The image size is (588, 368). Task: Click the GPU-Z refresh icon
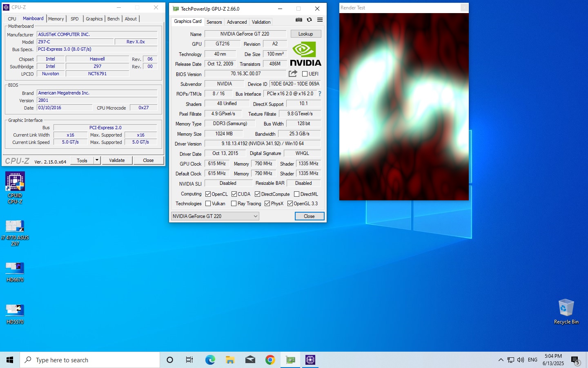pos(310,20)
